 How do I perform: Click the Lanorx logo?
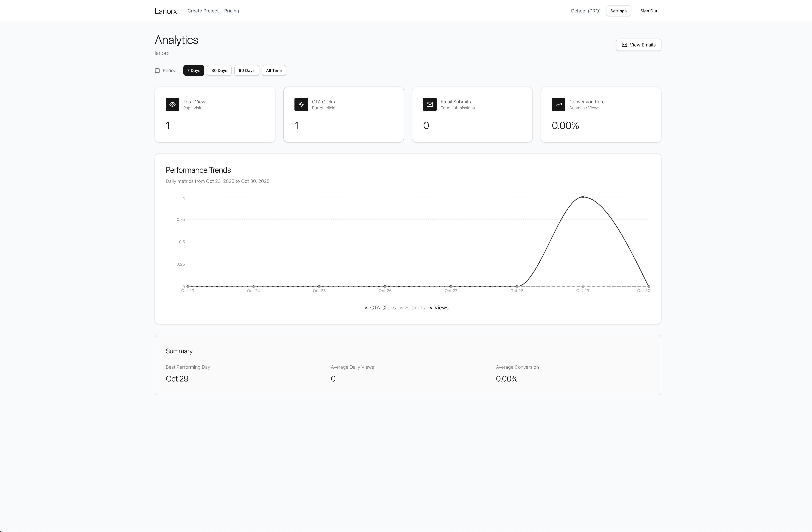pyautogui.click(x=165, y=11)
